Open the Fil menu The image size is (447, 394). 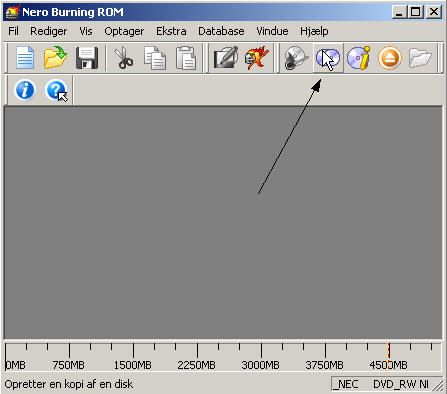(13, 31)
